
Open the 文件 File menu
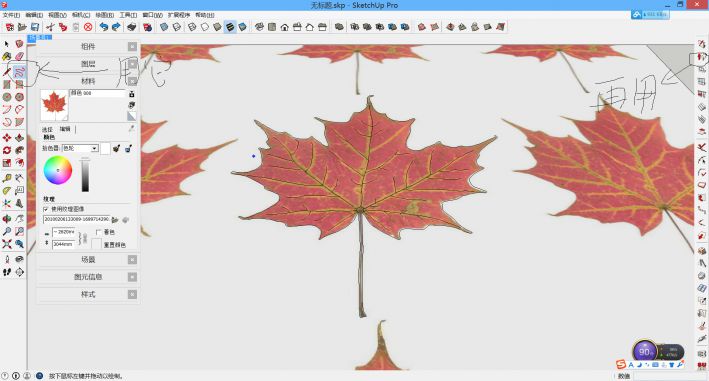pyautogui.click(x=11, y=15)
